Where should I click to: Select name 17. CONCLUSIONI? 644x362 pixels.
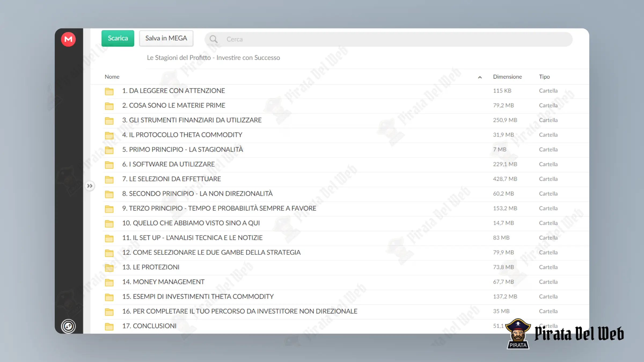tap(149, 326)
